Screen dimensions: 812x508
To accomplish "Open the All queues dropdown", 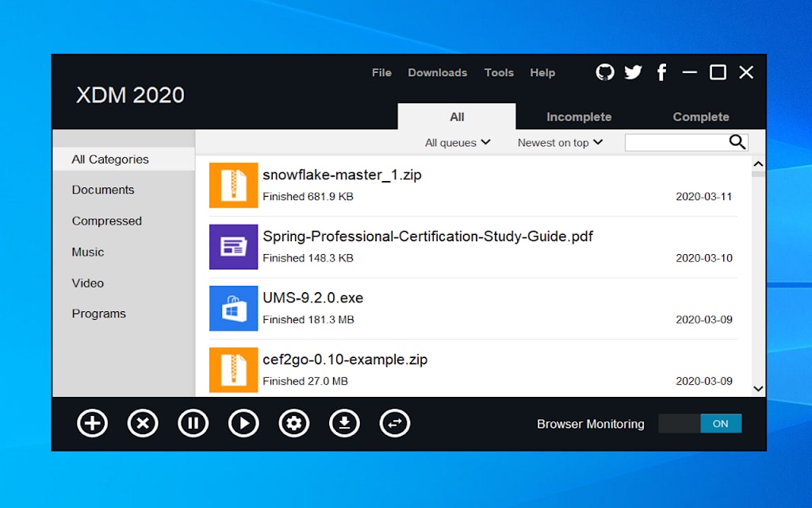I will tap(458, 142).
